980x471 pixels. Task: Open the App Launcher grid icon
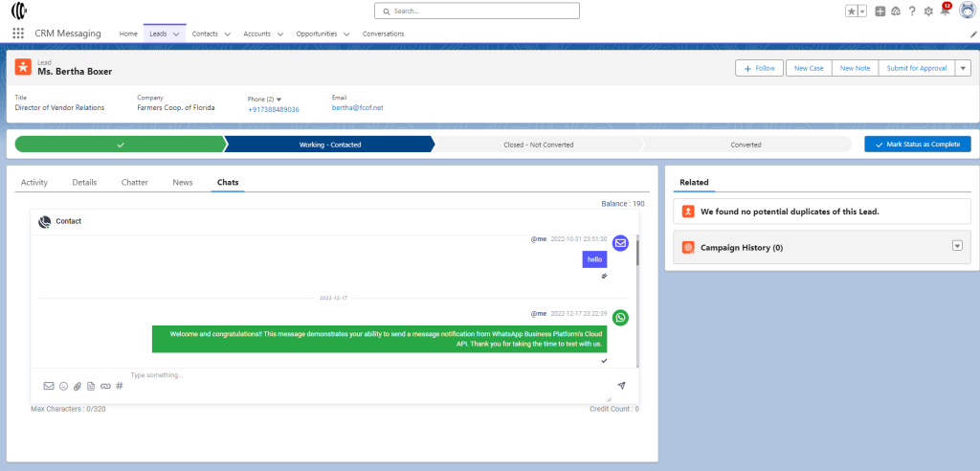[18, 34]
